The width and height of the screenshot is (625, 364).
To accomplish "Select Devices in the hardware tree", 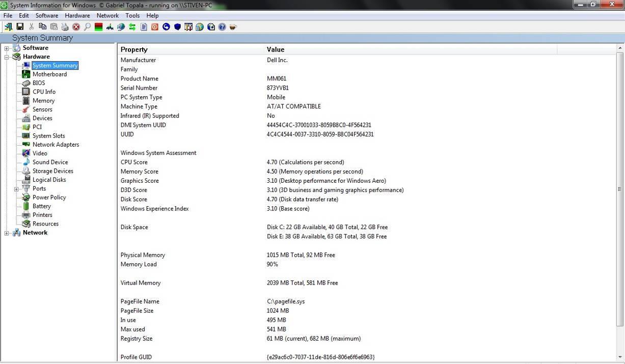I will tap(42, 118).
